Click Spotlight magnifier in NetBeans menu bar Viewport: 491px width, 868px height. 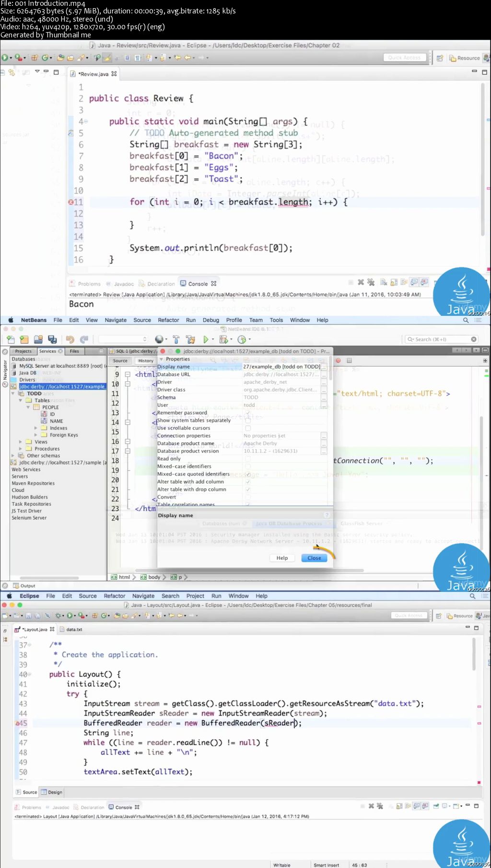(466, 320)
